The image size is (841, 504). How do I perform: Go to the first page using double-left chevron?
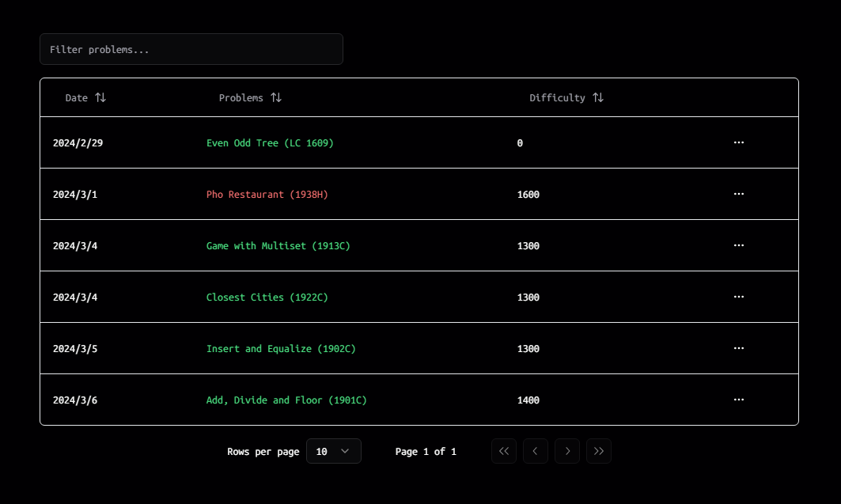503,451
